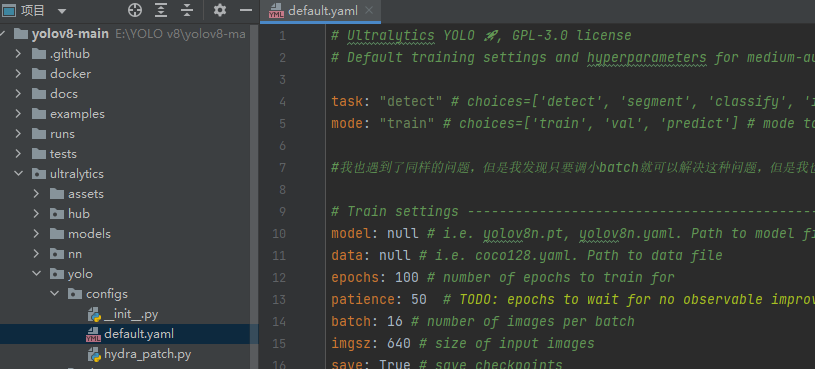Click the yolov8-main root folder icon
Viewport: 815px width, 369px height.
[20, 34]
